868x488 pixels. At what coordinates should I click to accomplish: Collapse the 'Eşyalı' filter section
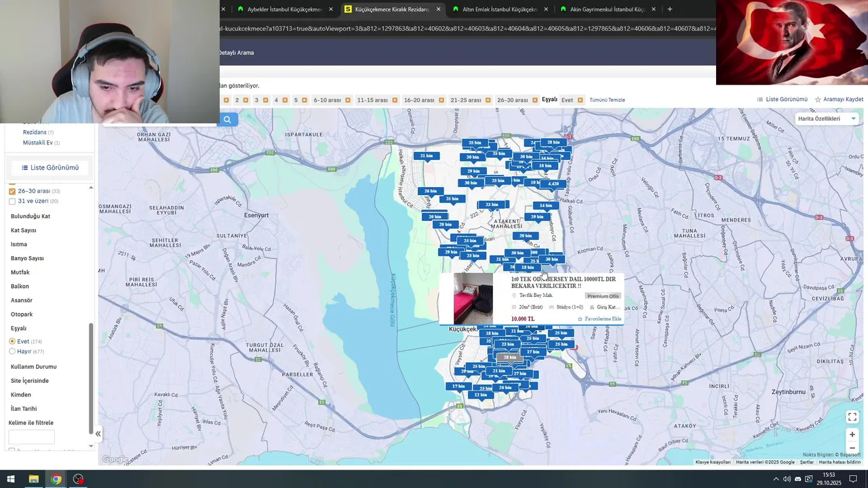[19, 328]
